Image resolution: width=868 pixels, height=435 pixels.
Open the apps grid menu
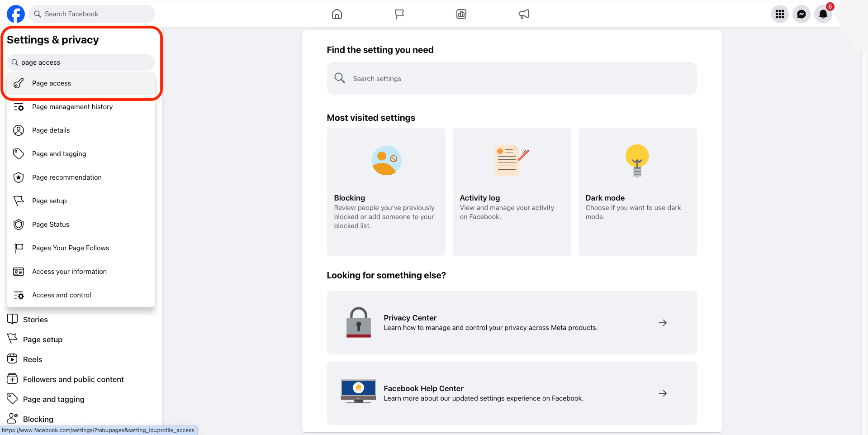point(780,14)
